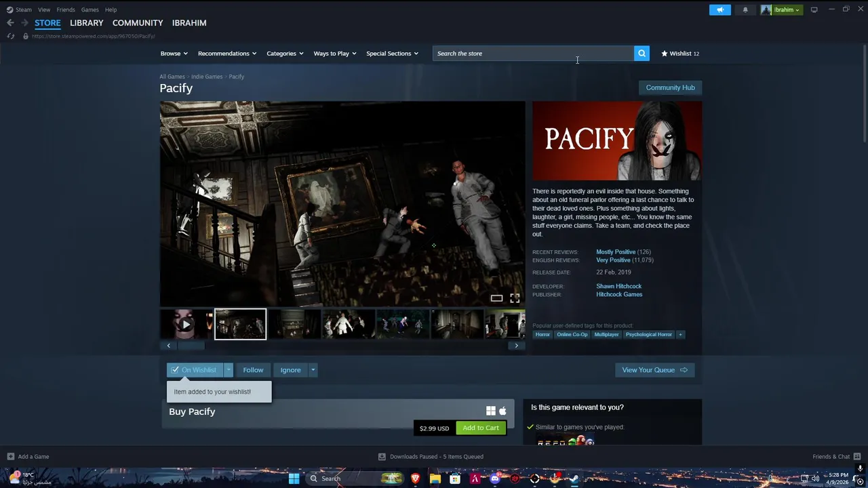Open the Friends menu
The height and width of the screenshot is (488, 868).
[66, 9]
